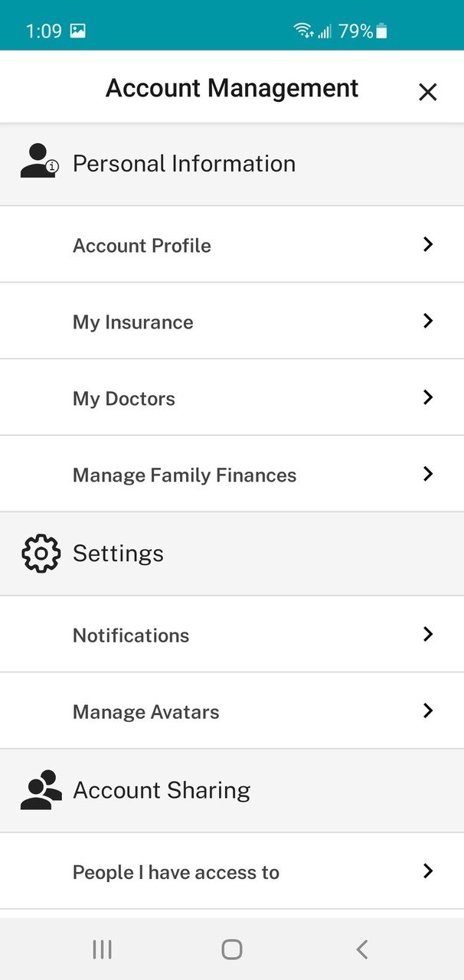Expand the My Insurance chevron arrow

(428, 321)
